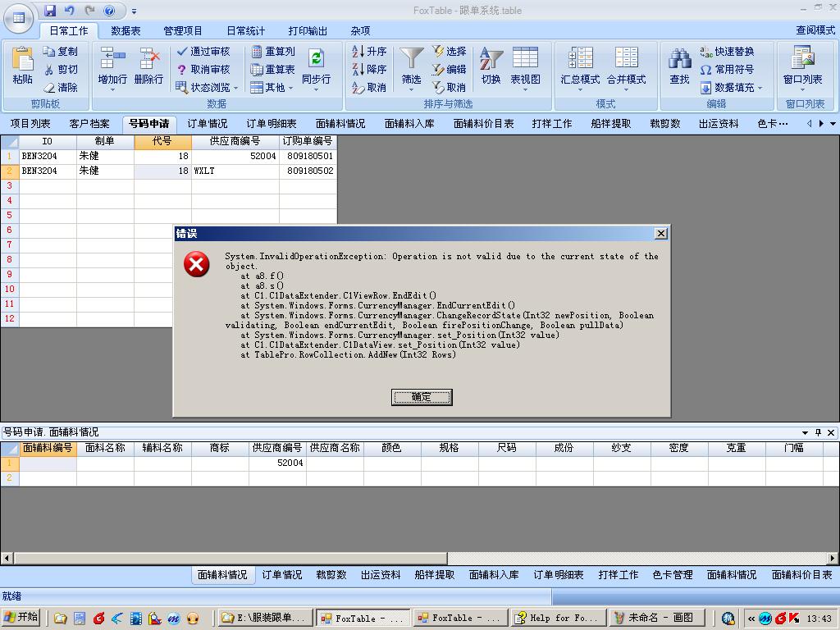
Task: Open the 数据填充 dropdown menu
Action: [760, 88]
